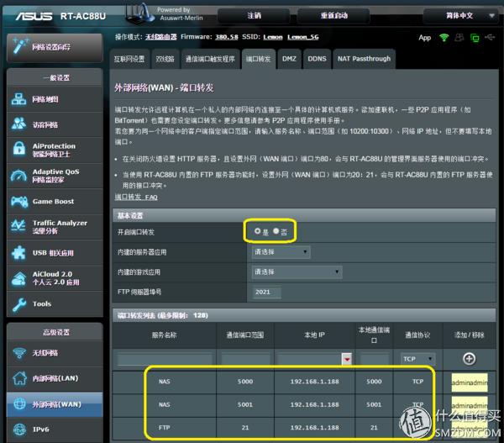Open USB application puzzle icon
This screenshot has height=443, width=504.
tap(19, 252)
